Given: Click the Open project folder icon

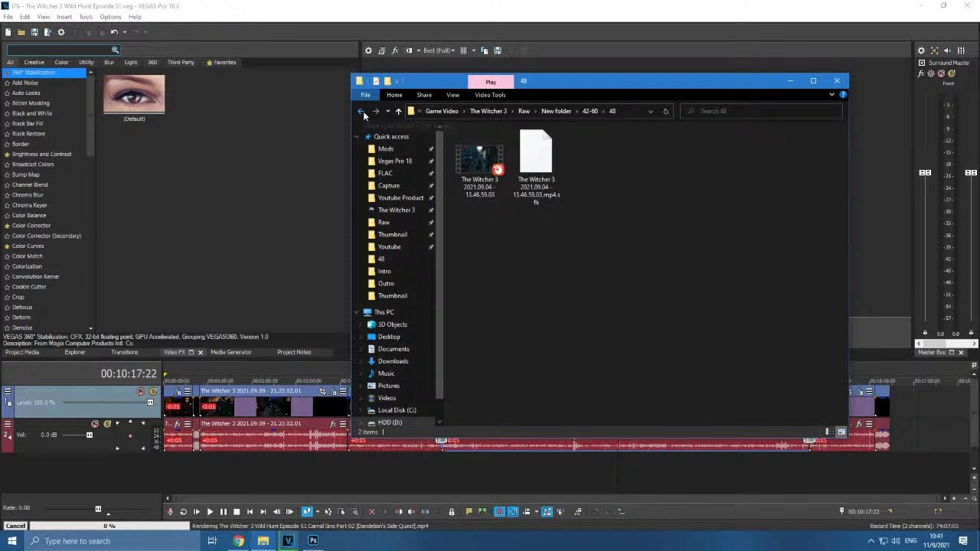Looking at the screenshot, I should 21,32.
